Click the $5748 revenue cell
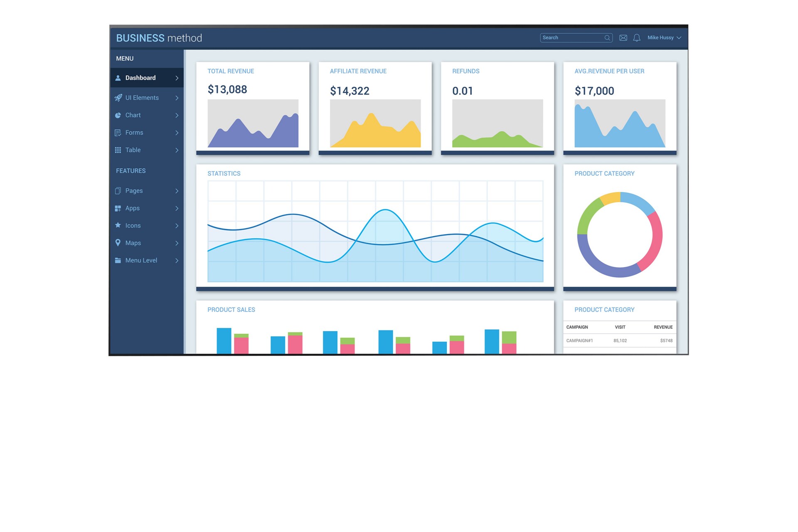 tap(666, 341)
